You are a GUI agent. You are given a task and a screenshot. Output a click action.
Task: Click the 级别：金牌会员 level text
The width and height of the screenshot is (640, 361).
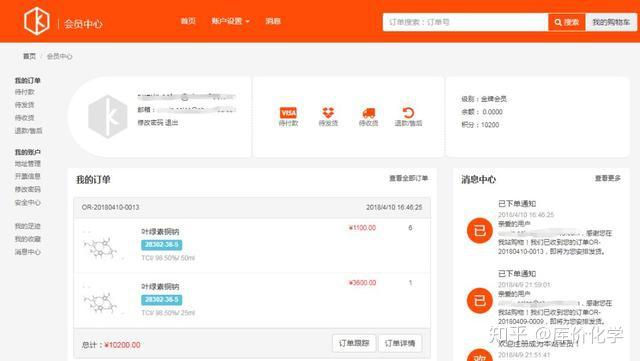(484, 99)
